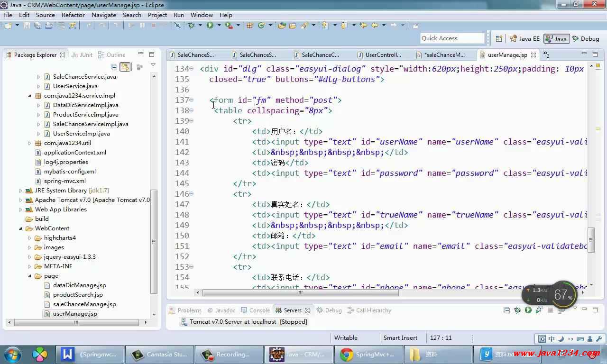This screenshot has width=607, height=364.
Task: Open userManage.jsp in Package Explorer
Action: 75,314
